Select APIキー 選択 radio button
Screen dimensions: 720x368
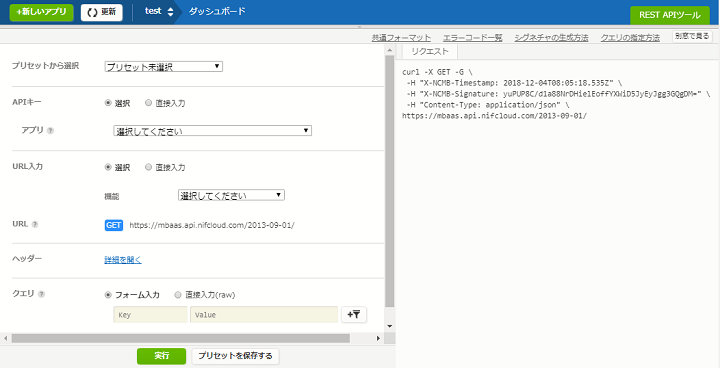pos(108,103)
